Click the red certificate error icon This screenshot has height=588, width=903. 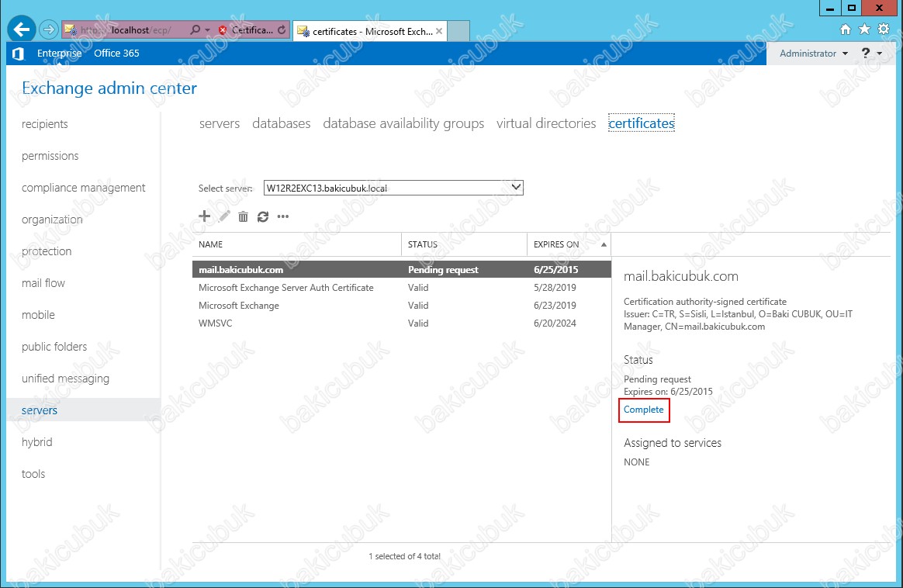tap(223, 30)
